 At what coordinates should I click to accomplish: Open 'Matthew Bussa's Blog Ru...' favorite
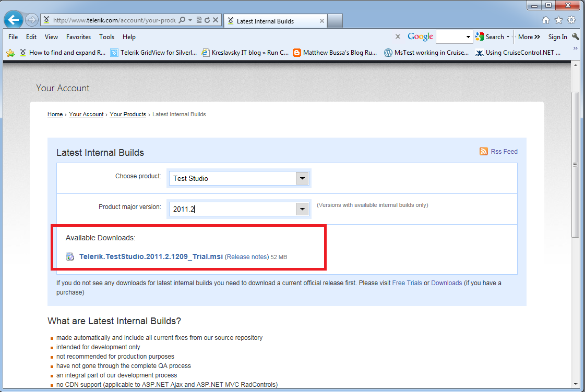pyautogui.click(x=336, y=53)
